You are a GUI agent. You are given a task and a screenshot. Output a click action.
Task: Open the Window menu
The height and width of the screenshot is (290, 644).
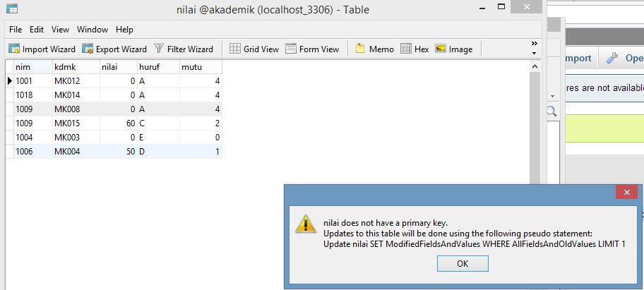(93, 30)
